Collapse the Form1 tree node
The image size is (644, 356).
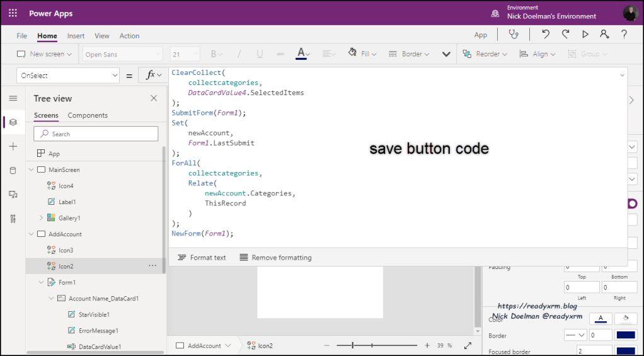(41, 282)
